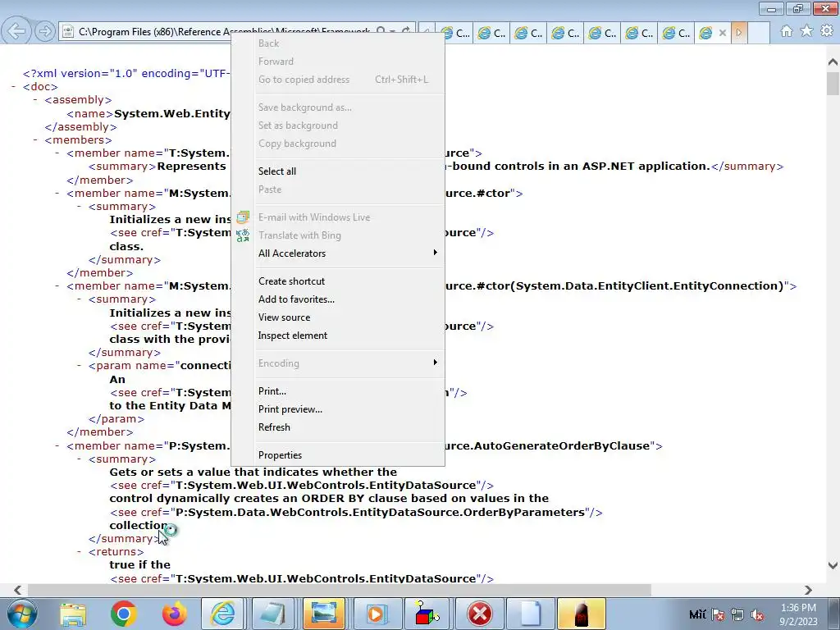Click the vertical scrollbar up arrow
Screen dimensions: 840x630
point(833,62)
